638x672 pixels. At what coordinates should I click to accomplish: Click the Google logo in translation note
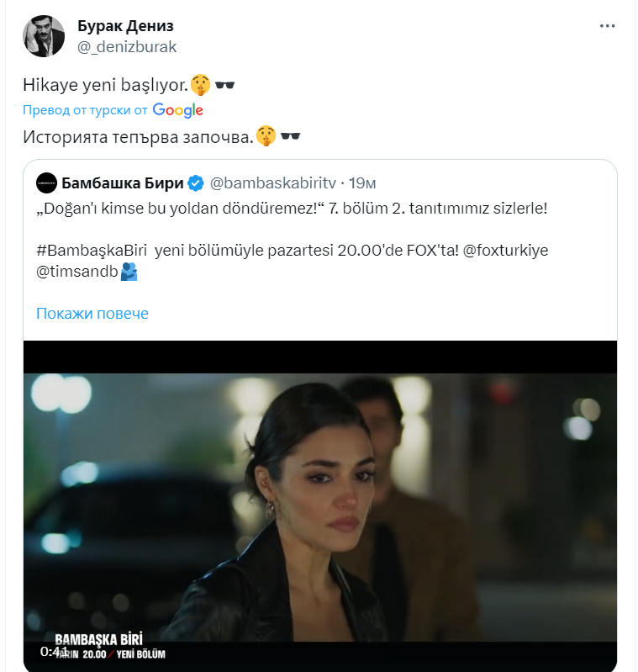pos(178,110)
